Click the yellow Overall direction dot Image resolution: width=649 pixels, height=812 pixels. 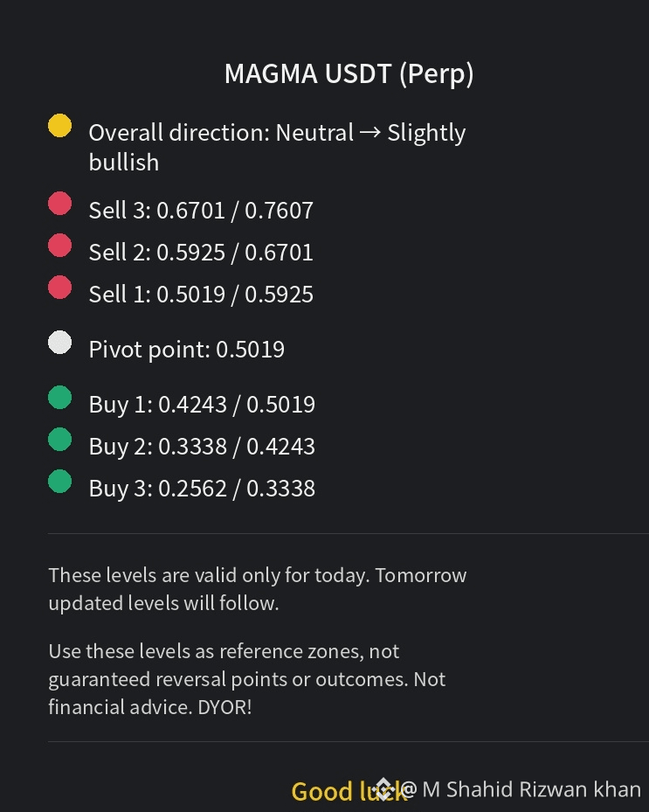pyautogui.click(x=59, y=125)
